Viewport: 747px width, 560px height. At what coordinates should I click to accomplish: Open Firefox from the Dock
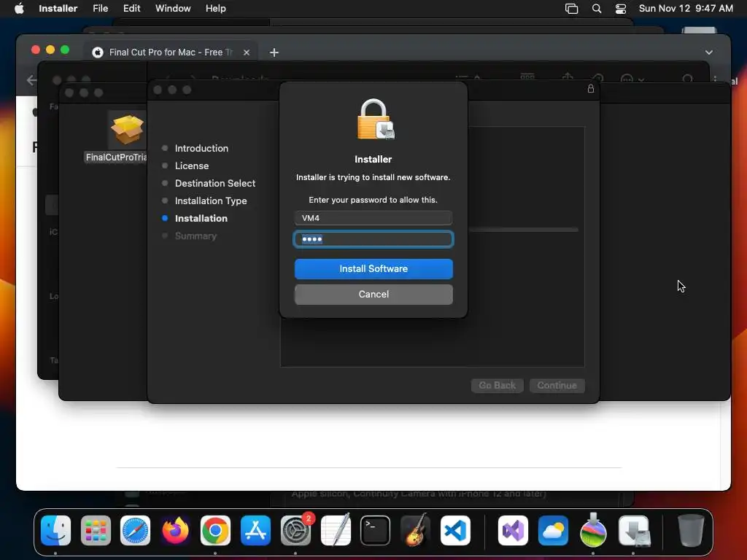click(175, 531)
